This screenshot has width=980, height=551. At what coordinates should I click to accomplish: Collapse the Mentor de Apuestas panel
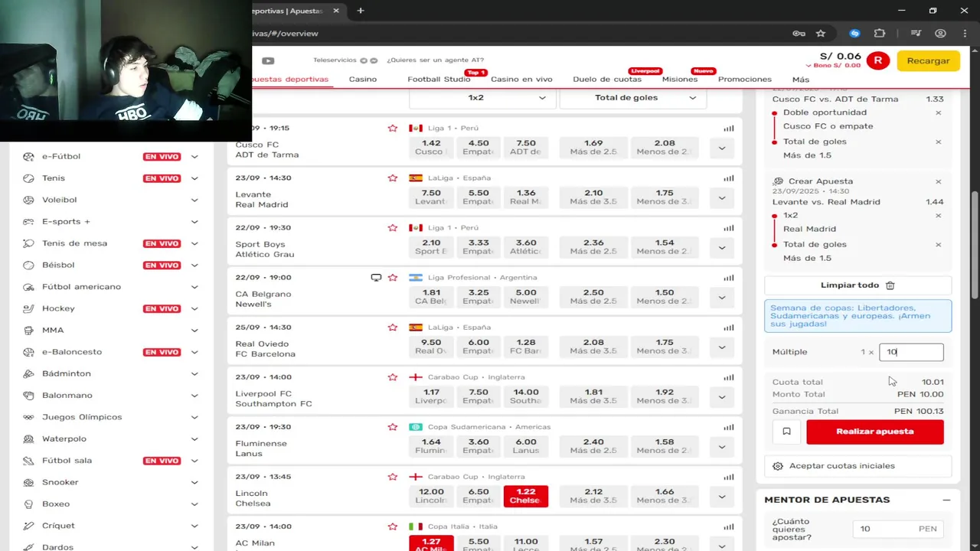click(x=946, y=500)
